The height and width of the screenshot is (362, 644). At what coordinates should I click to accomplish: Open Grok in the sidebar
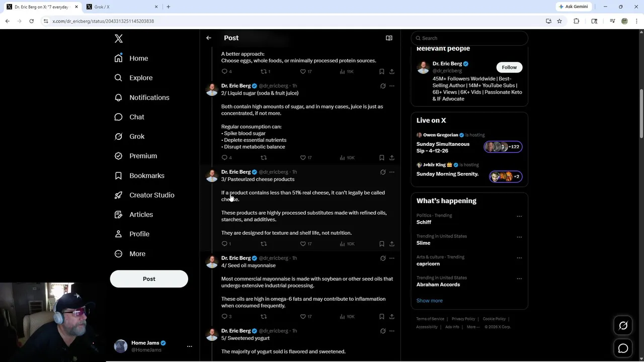(x=129, y=136)
